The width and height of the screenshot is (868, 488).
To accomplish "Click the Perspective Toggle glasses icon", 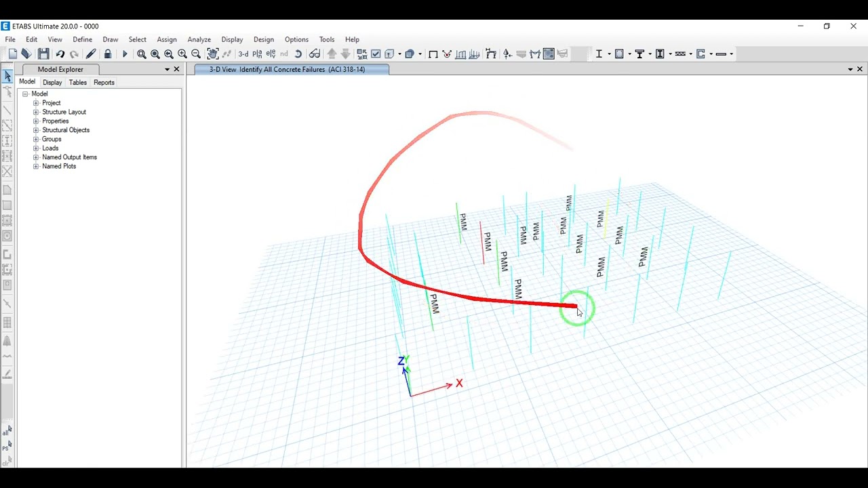I will pyautogui.click(x=315, y=54).
